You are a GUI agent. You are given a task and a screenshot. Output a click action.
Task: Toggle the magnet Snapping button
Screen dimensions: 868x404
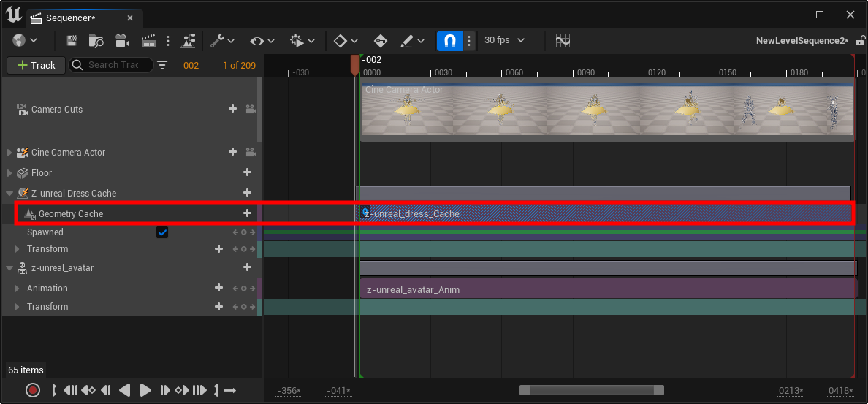point(450,40)
